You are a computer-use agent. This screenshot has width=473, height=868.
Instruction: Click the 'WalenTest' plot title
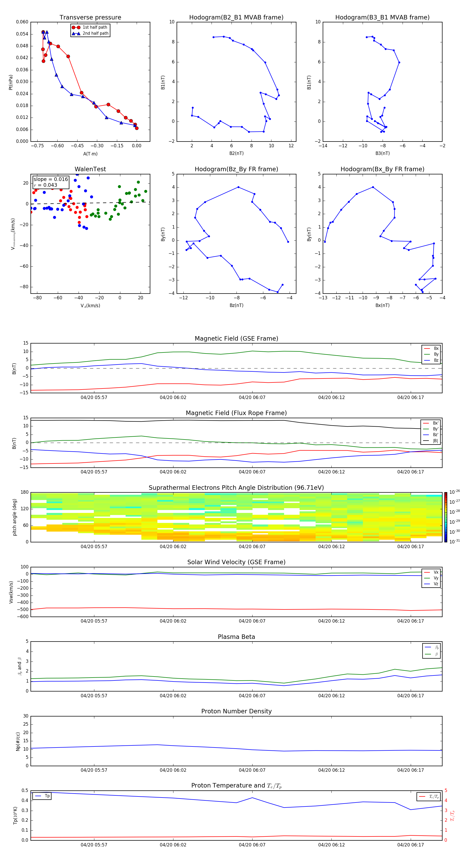click(90, 169)
